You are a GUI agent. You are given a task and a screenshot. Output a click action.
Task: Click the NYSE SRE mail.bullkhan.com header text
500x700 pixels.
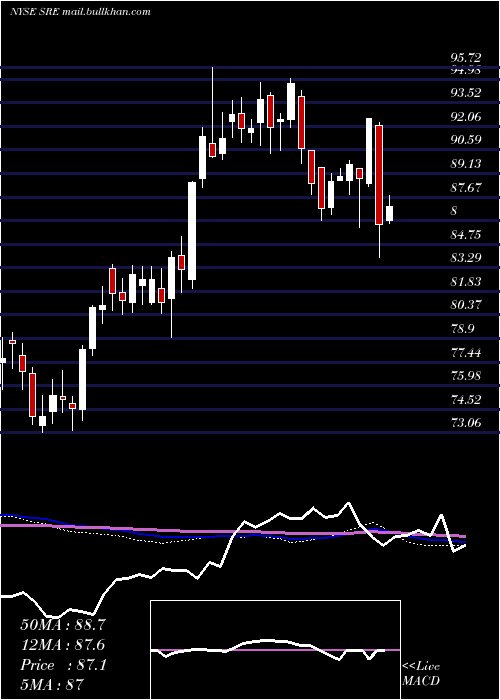click(x=80, y=12)
